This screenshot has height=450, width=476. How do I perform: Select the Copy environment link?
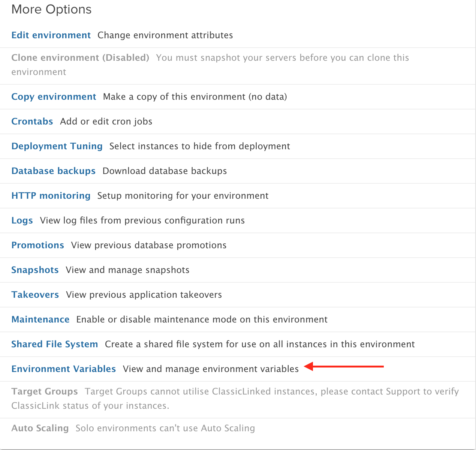[54, 97]
